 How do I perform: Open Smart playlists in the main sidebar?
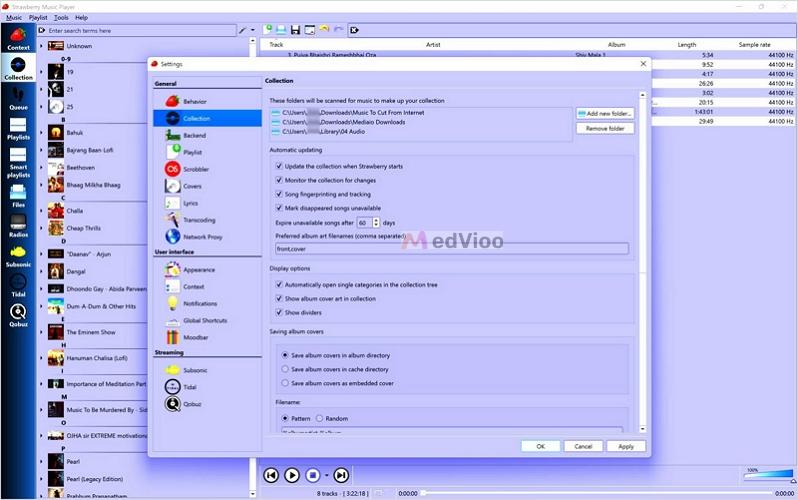pos(18,162)
